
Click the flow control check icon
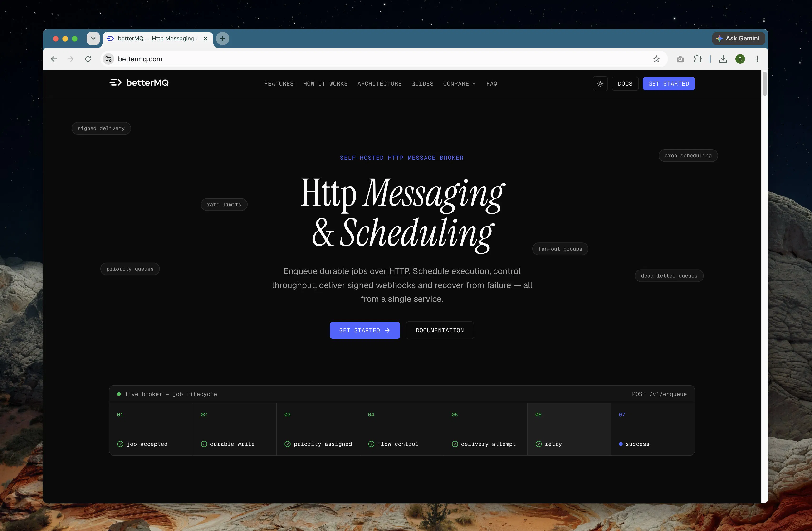pyautogui.click(x=371, y=444)
